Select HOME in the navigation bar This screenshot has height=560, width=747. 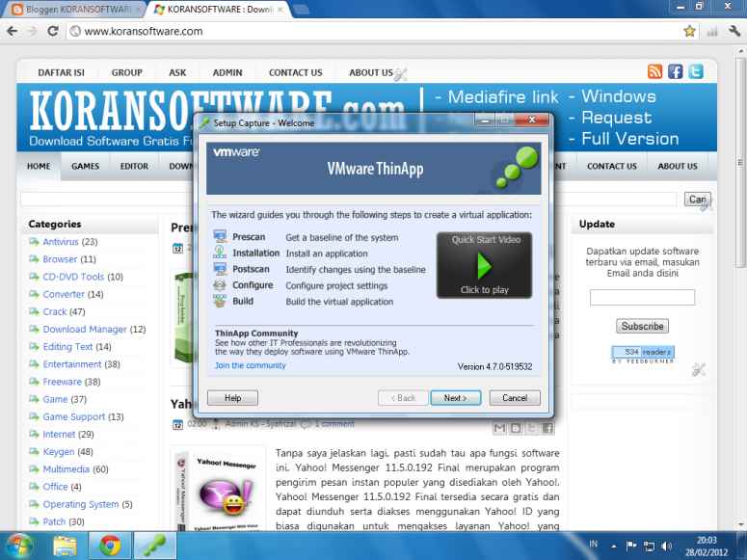pyautogui.click(x=39, y=166)
